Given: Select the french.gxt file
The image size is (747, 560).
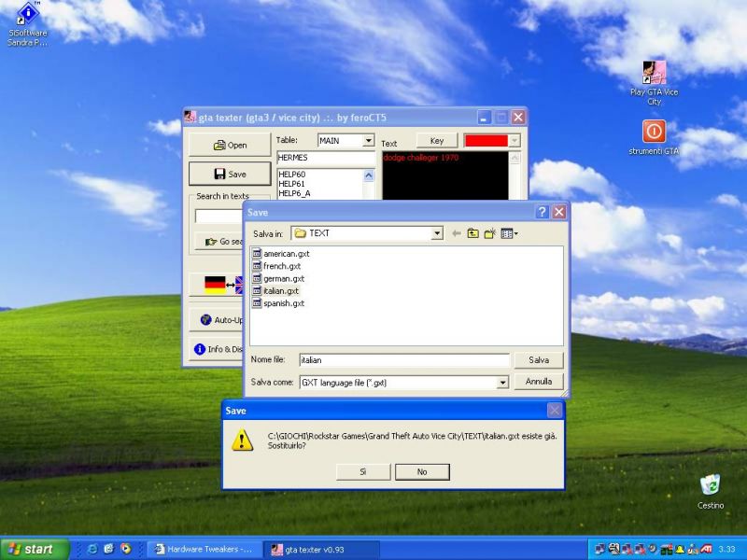Looking at the screenshot, I should tap(276, 266).
